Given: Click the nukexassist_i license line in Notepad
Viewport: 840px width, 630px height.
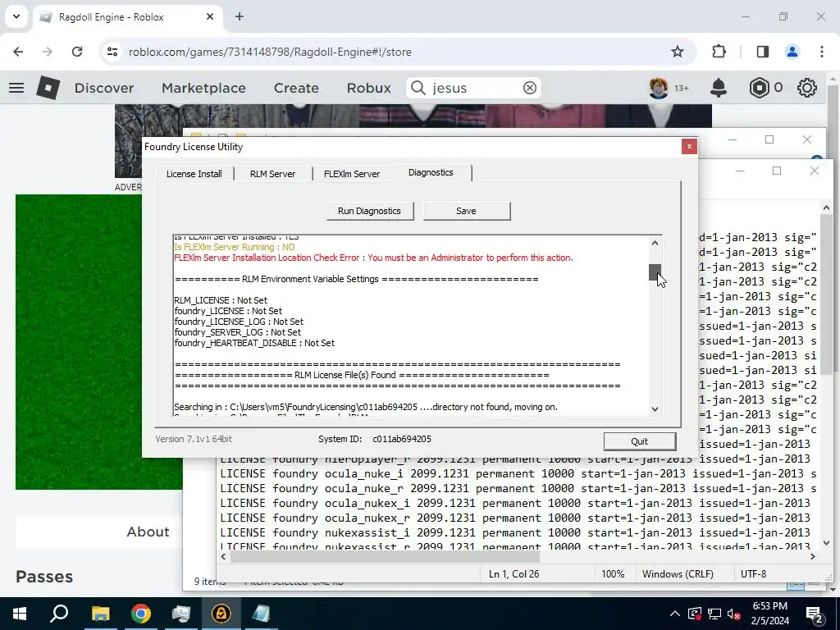Looking at the screenshot, I should tap(515, 532).
